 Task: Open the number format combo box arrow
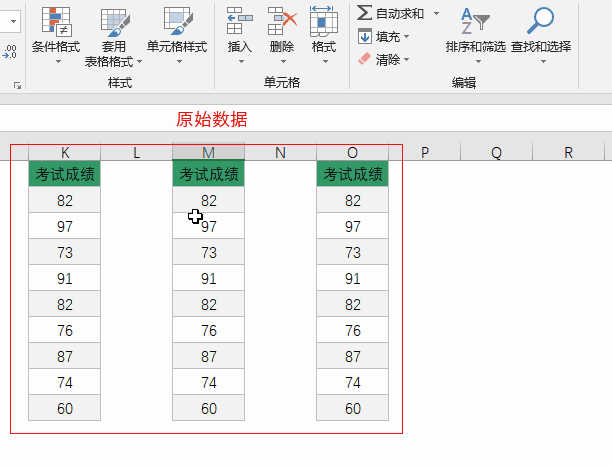coord(14,21)
